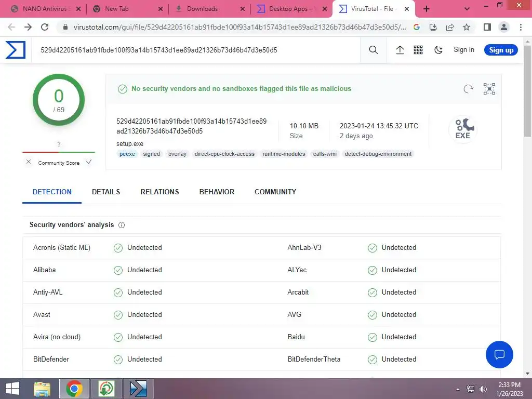Screen dimensions: 532x399
Task: Open a new tab with plus button
Action: pos(427,9)
